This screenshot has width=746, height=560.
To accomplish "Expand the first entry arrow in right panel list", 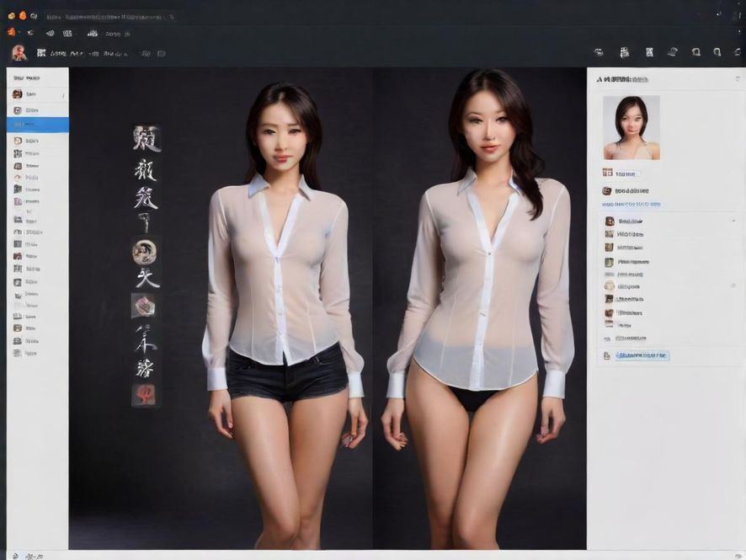I will pos(733,221).
